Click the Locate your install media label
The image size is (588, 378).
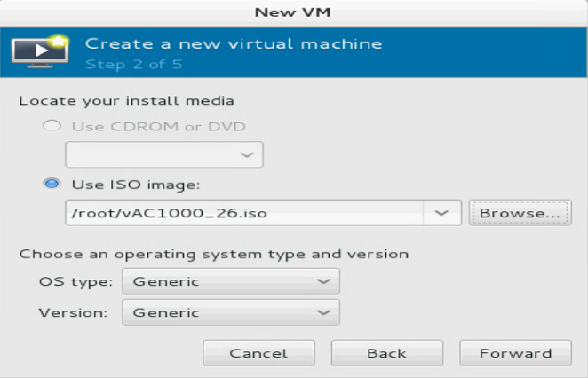tap(126, 101)
